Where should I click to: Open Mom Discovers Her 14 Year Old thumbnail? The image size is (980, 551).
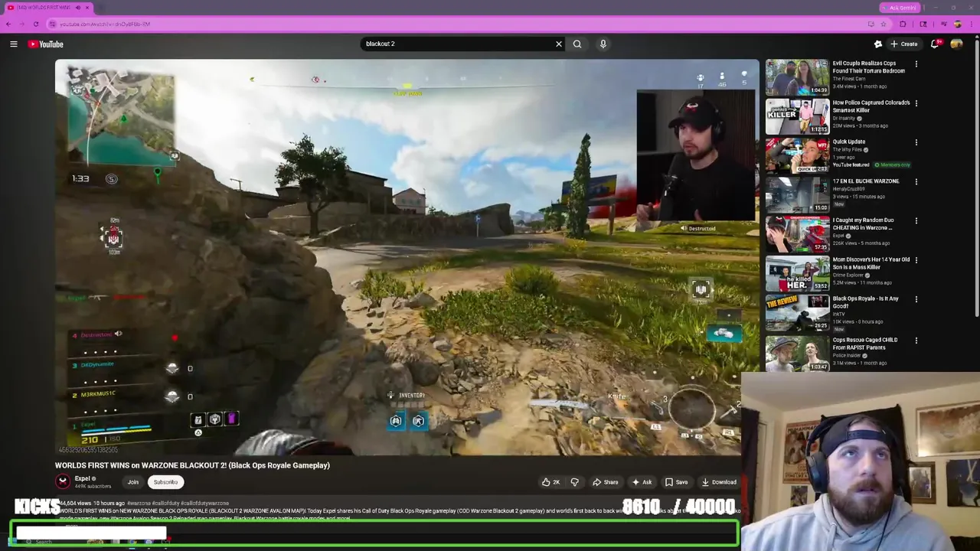click(x=797, y=273)
